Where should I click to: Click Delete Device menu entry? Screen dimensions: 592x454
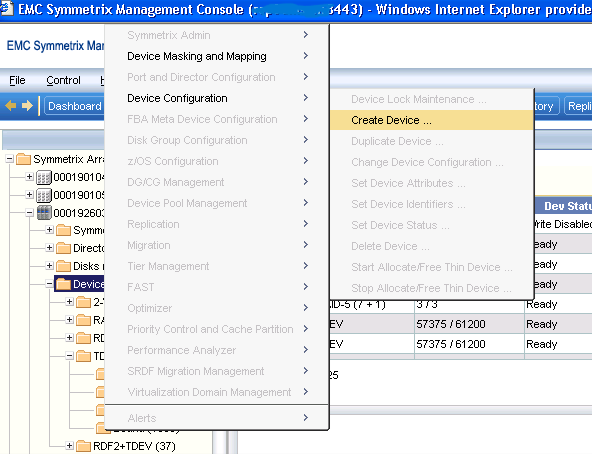coord(432,246)
